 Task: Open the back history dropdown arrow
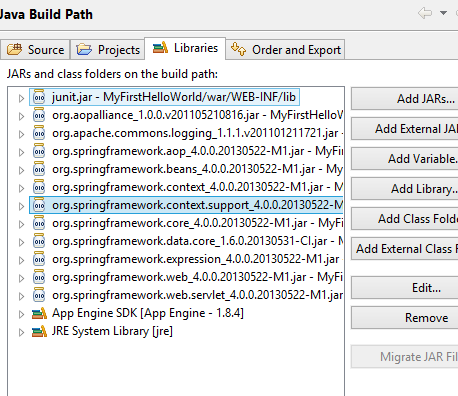coord(443,13)
